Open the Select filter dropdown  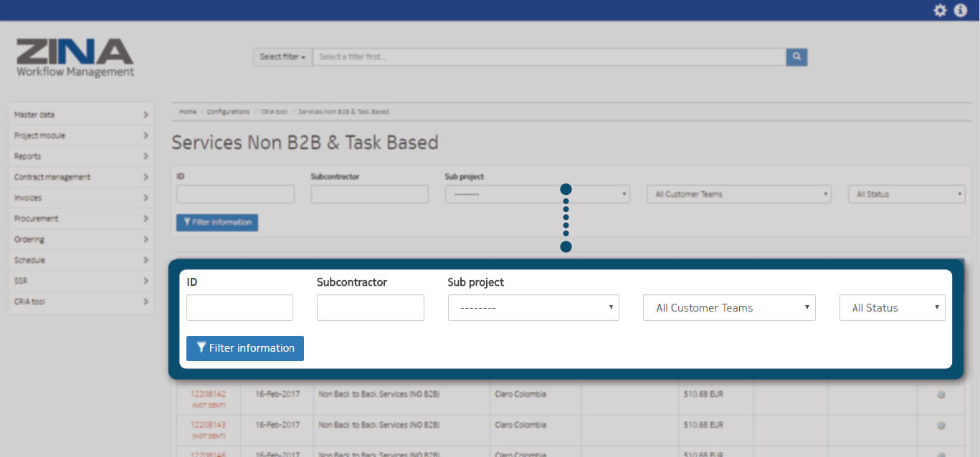[x=282, y=57]
